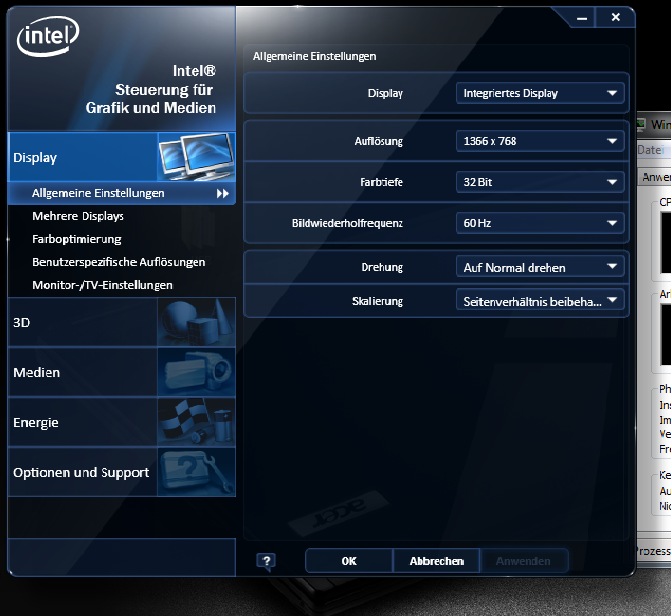
Task: Select Allgemeine Einstellungen submenu item
Action: (122, 193)
